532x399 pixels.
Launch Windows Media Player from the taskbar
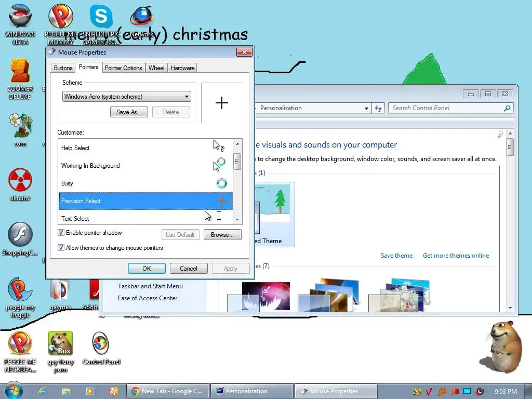coord(89,391)
